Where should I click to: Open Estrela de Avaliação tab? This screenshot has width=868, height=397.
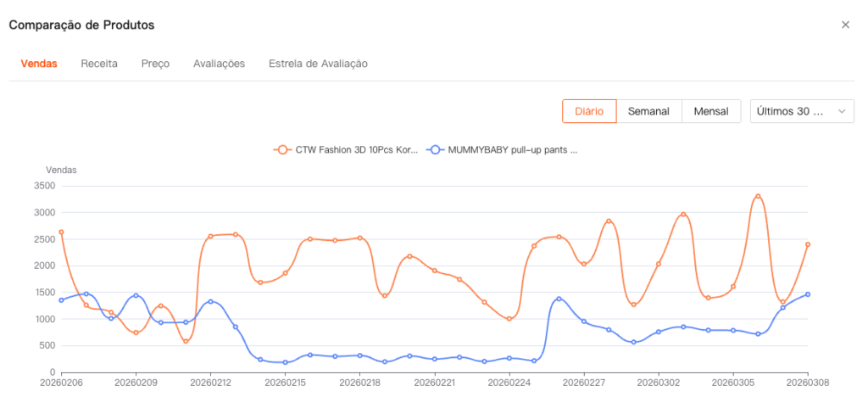pyautogui.click(x=318, y=64)
